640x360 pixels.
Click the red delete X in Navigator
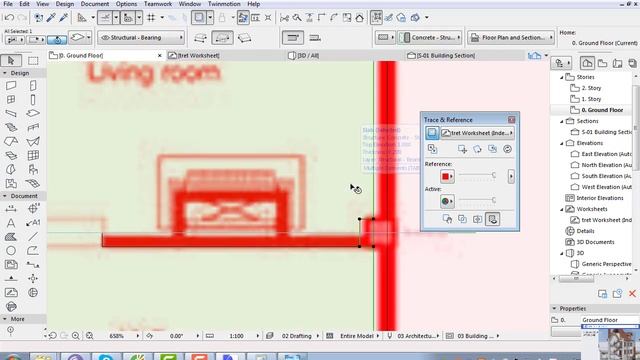[632, 293]
